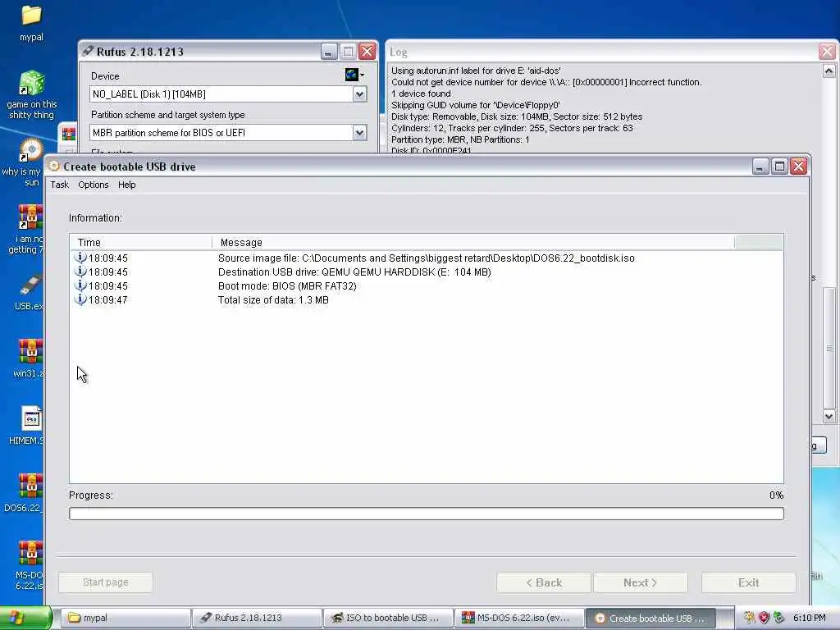The height and width of the screenshot is (630, 840).
Task: Click the Exit button
Action: [x=748, y=582]
